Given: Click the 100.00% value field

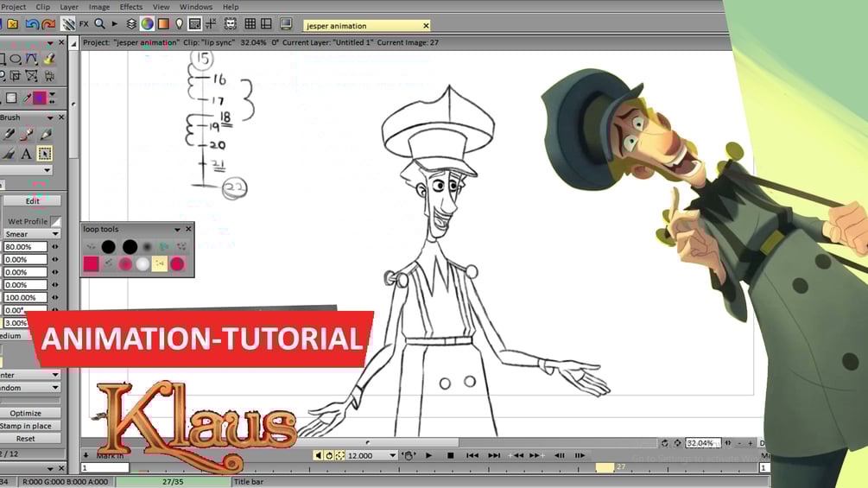Looking at the screenshot, I should point(25,298).
